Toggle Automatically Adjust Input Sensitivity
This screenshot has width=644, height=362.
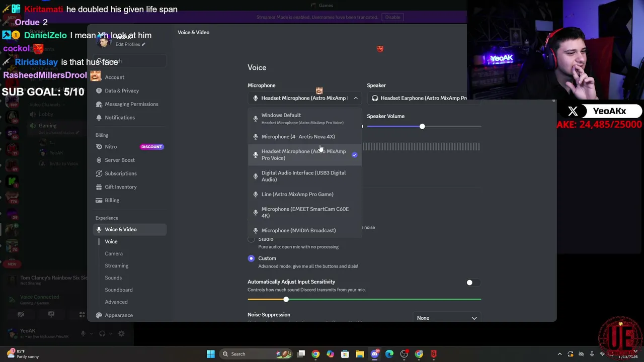[x=472, y=283]
